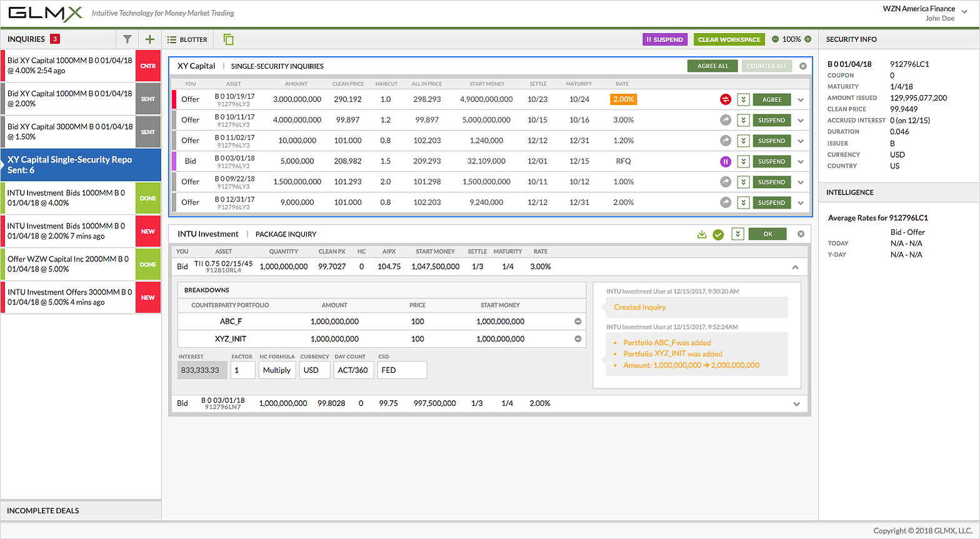Open the WZN America Finance user menu
The width and height of the screenshot is (980, 539).
click(x=964, y=12)
